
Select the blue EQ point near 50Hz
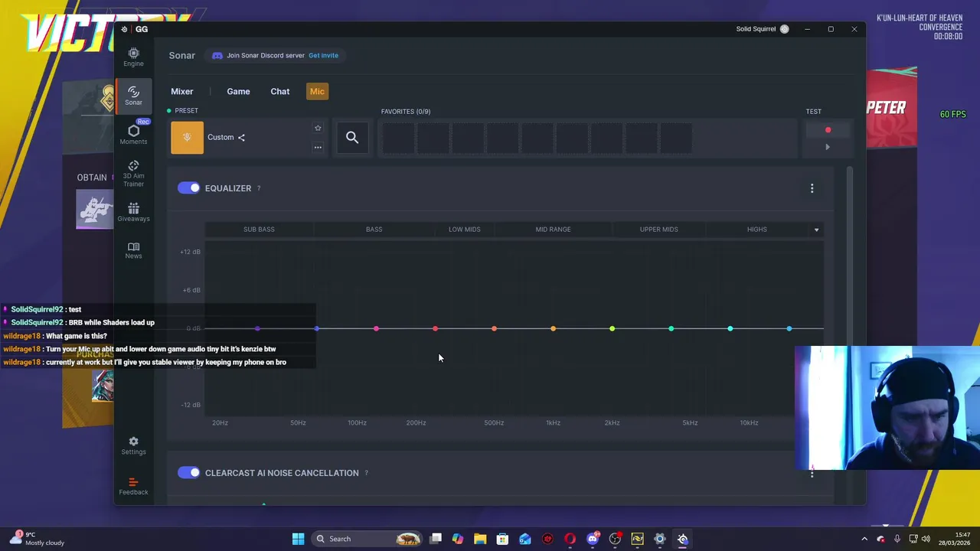click(x=317, y=329)
